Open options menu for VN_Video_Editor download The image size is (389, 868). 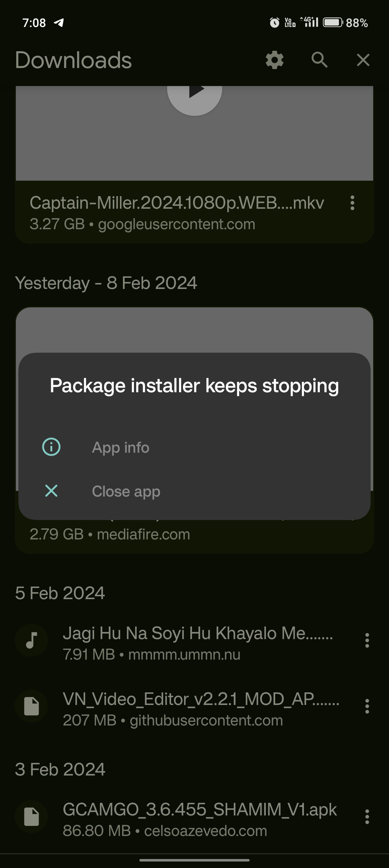(x=367, y=706)
